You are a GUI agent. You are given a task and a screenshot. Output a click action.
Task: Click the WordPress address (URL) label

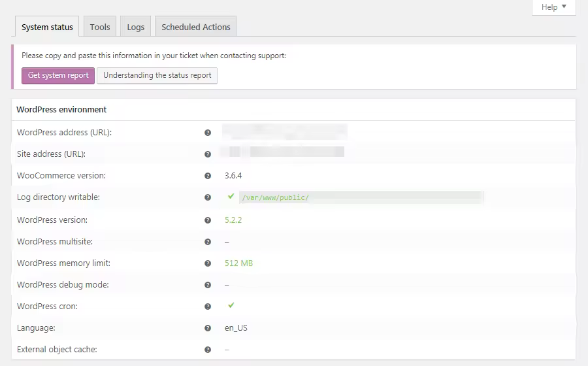64,133
